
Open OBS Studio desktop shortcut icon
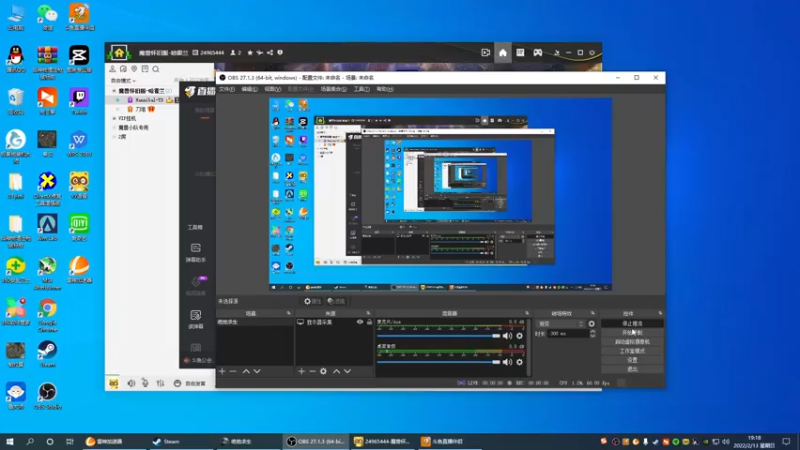tap(47, 395)
